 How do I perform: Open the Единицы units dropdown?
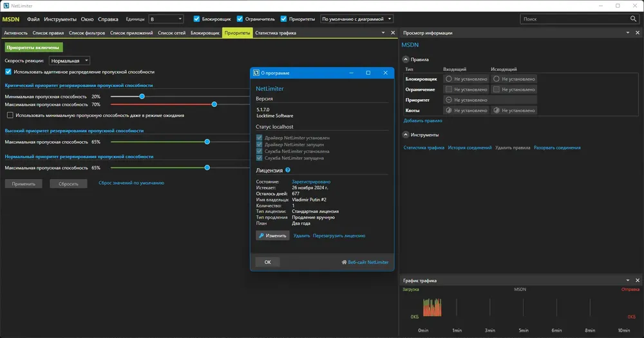click(166, 19)
